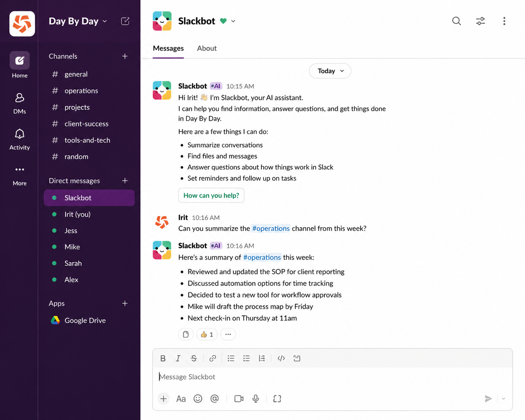Search this conversation using the magnifier icon
Viewport: 525px width, 420px height.
[456, 21]
